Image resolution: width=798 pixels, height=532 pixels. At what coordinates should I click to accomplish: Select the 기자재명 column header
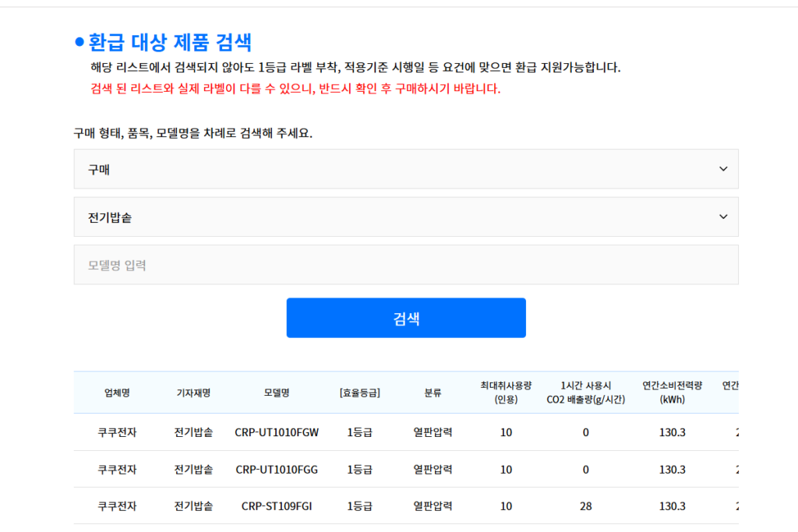(x=193, y=393)
